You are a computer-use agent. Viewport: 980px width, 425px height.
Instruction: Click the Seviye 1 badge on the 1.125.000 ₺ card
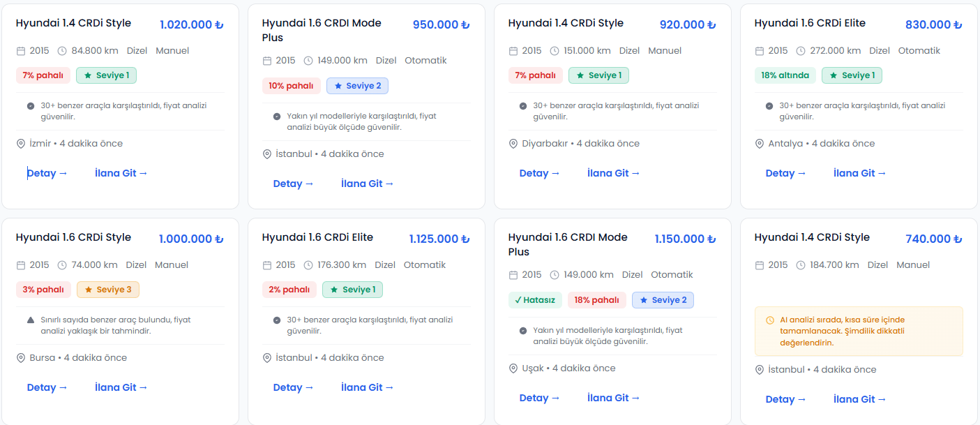click(352, 290)
